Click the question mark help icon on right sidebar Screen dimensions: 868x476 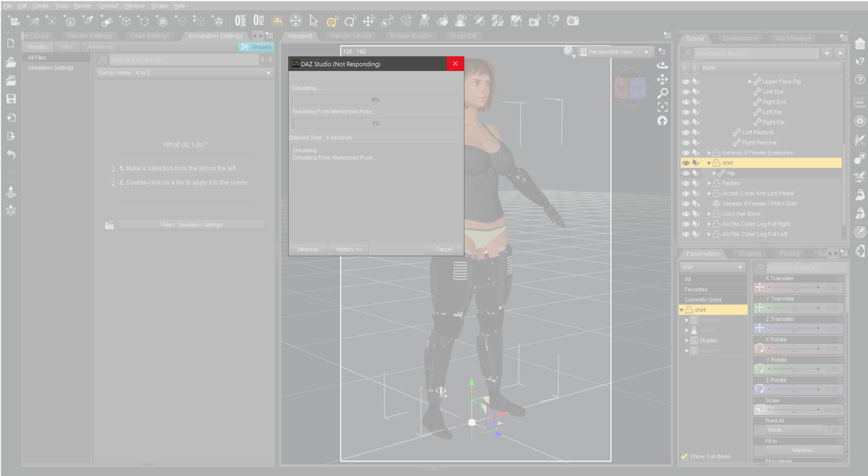pos(861,80)
